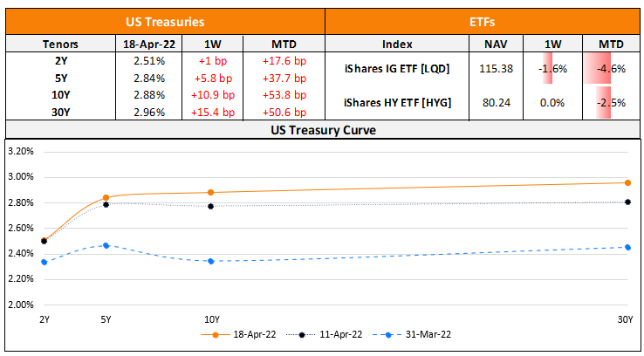Click the US Treasuries table header
Screen dimensions: 644x356
(165, 17)
